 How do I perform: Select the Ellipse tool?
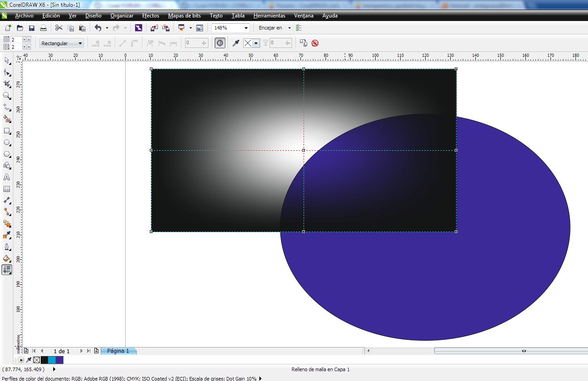7,142
